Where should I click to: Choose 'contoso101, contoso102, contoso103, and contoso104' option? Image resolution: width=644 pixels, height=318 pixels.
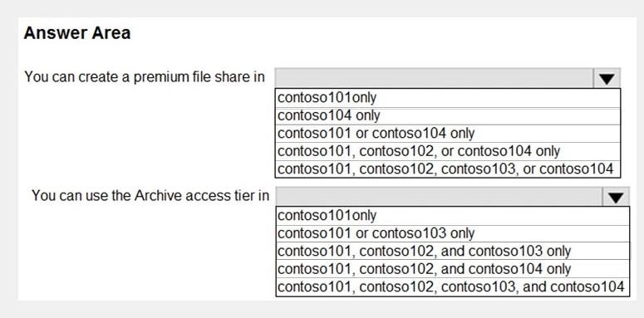452,286
